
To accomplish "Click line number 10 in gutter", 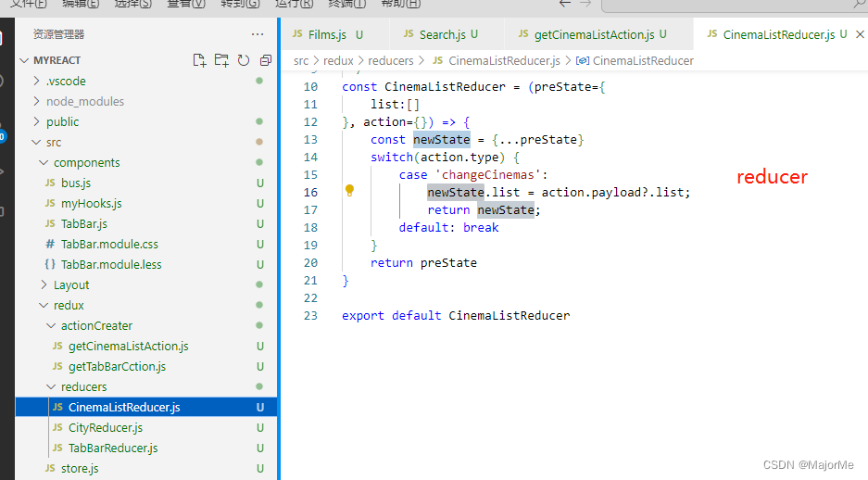I will [310, 87].
